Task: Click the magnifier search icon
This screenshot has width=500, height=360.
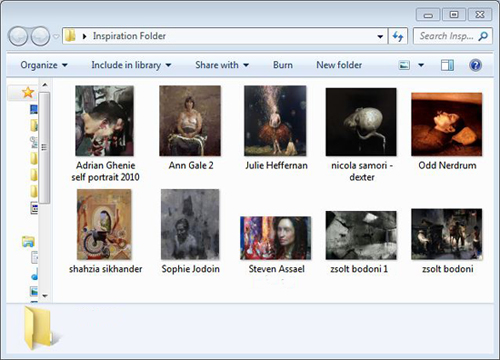Action: (x=483, y=36)
